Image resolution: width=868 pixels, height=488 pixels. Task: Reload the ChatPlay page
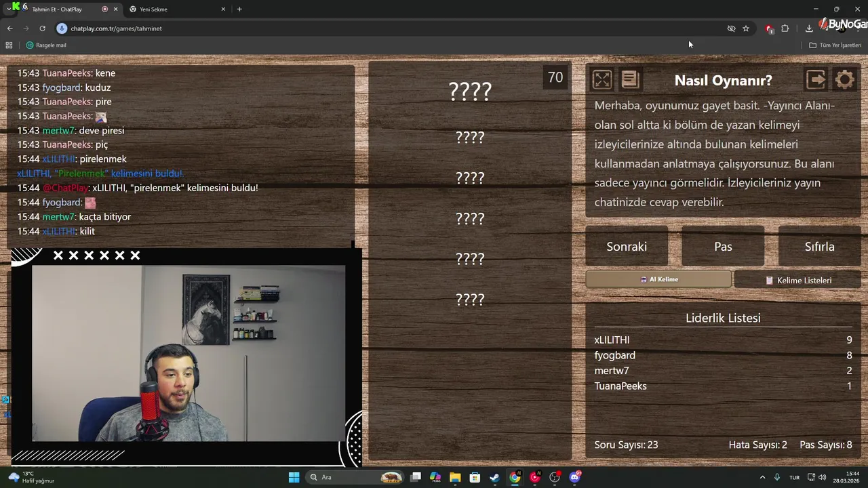pyautogui.click(x=42, y=28)
